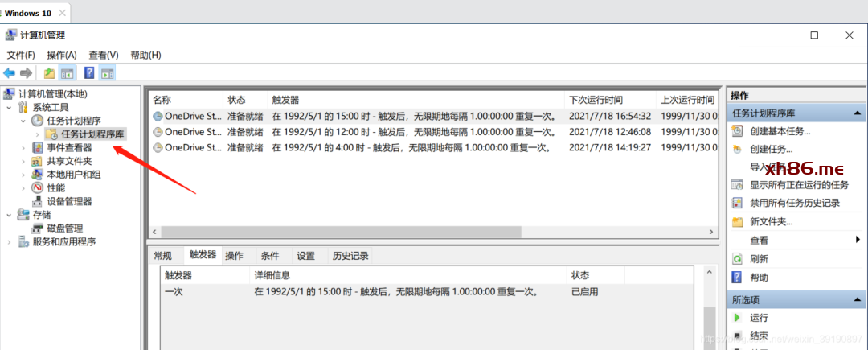Click the Up one level toolbar icon
Viewport: 868px width, 350px height.
[x=49, y=73]
